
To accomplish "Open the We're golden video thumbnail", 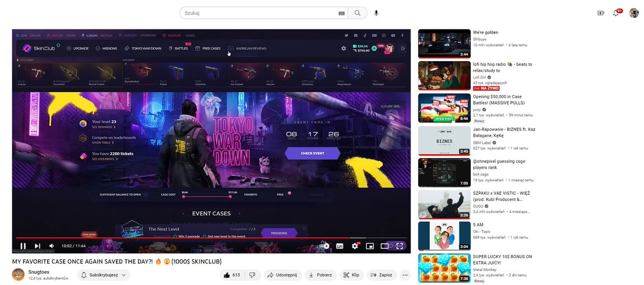I will (x=444, y=44).
